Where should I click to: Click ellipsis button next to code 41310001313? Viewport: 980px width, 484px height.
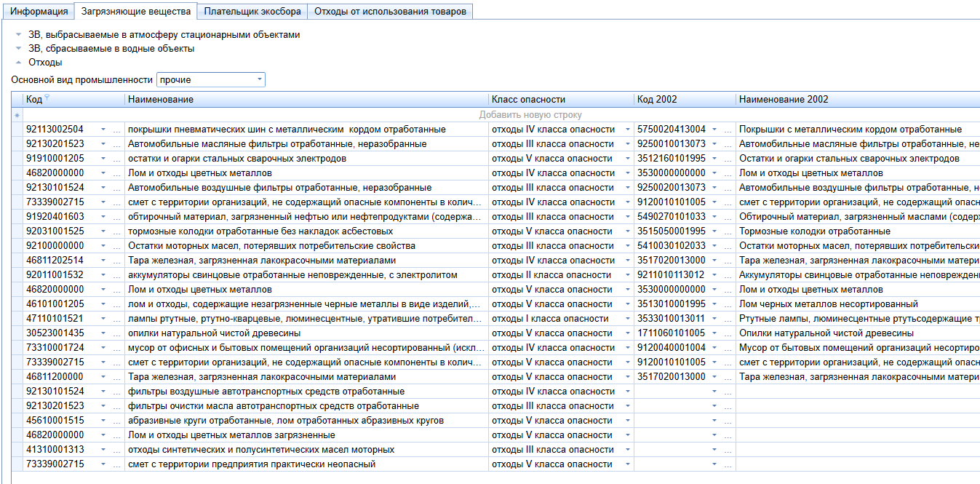coord(117,450)
